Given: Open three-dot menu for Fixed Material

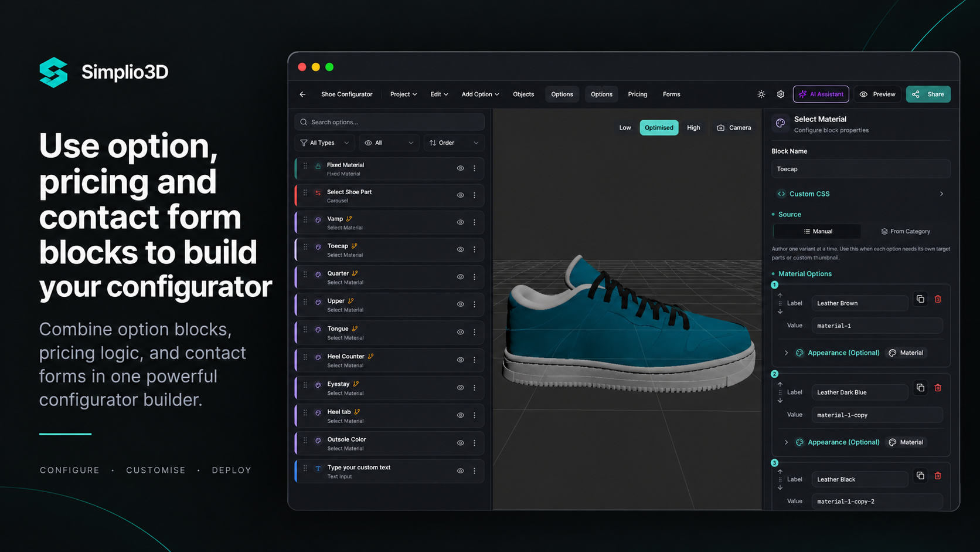Looking at the screenshot, I should 475,168.
